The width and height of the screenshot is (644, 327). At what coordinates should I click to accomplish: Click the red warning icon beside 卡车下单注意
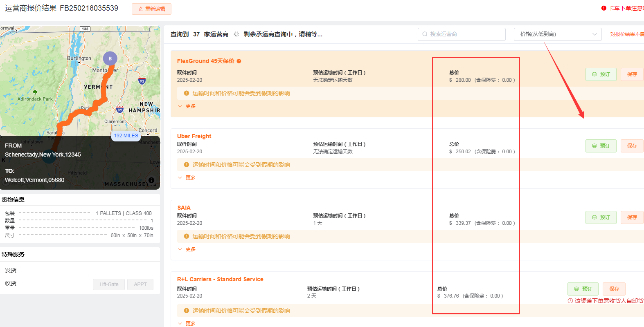coord(603,8)
